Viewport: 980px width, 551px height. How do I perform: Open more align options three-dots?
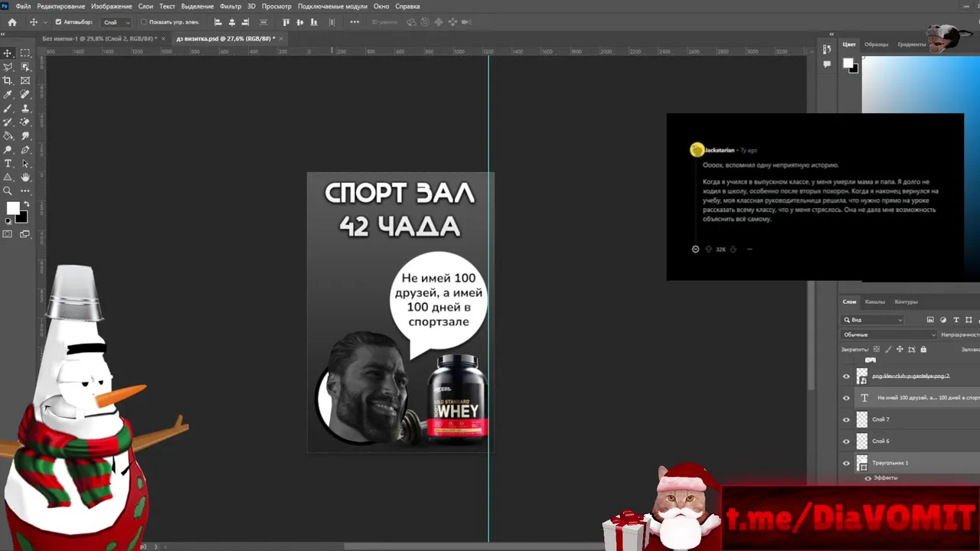pyautogui.click(x=354, y=22)
